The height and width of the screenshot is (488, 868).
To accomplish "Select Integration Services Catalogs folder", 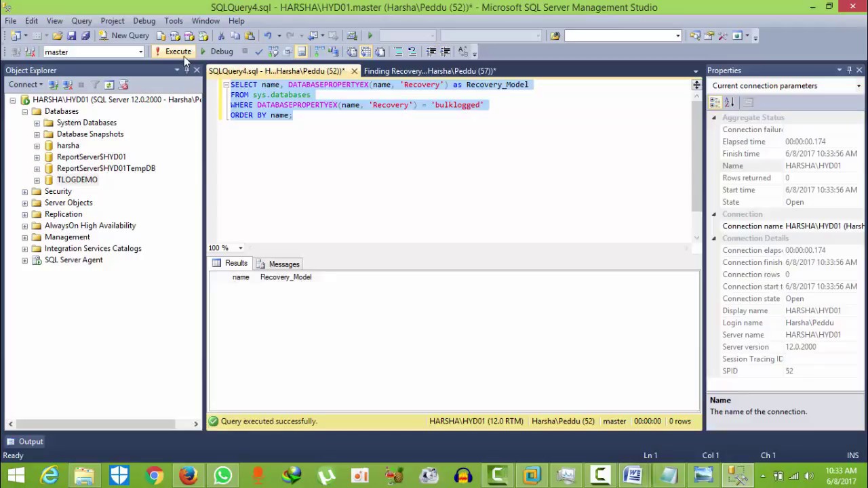I will pos(93,249).
